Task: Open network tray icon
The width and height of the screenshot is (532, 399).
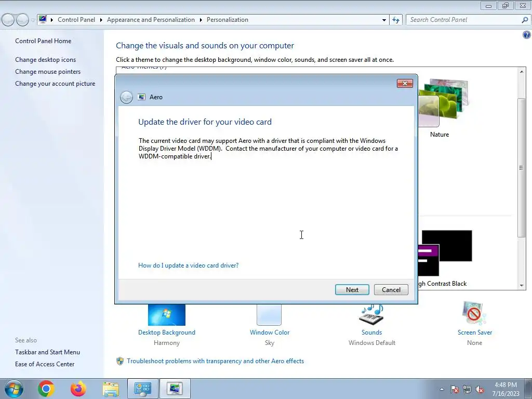Action: tap(467, 389)
